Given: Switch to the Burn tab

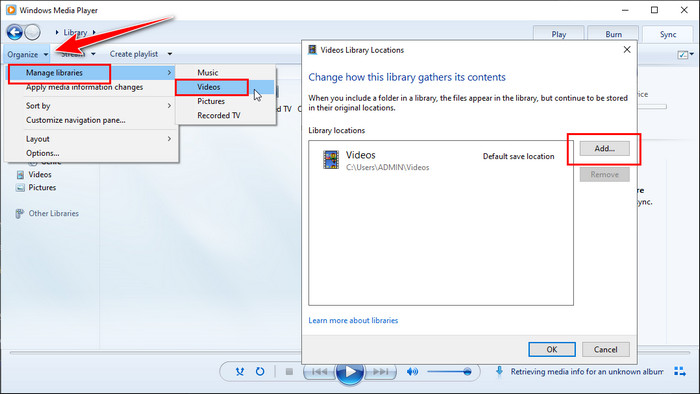Looking at the screenshot, I should tap(613, 34).
